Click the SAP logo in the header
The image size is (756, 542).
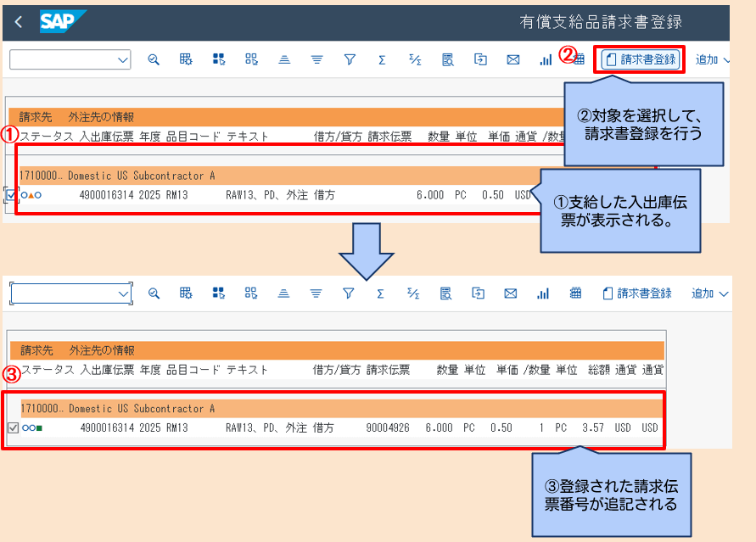click(62, 22)
